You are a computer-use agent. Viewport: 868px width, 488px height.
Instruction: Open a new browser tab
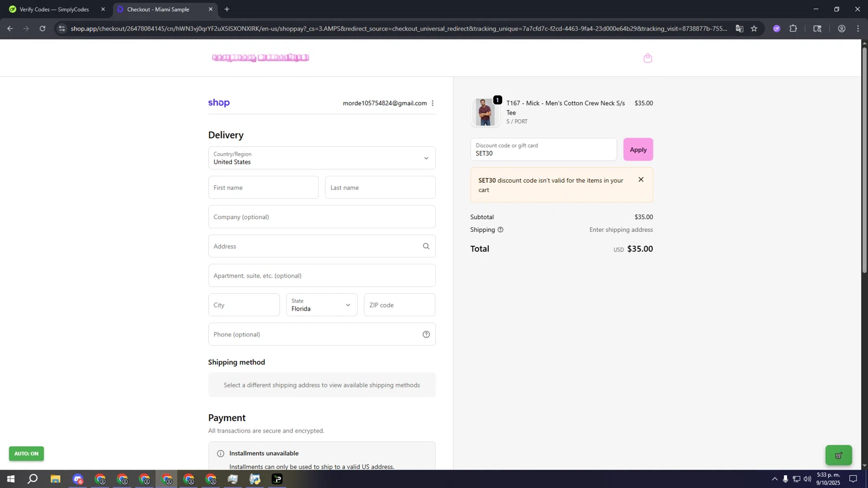(227, 9)
